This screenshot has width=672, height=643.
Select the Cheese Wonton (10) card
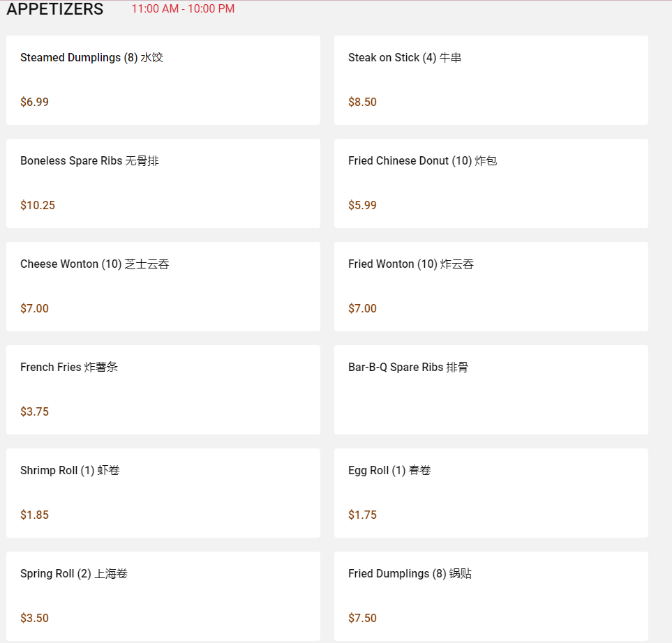point(163,287)
